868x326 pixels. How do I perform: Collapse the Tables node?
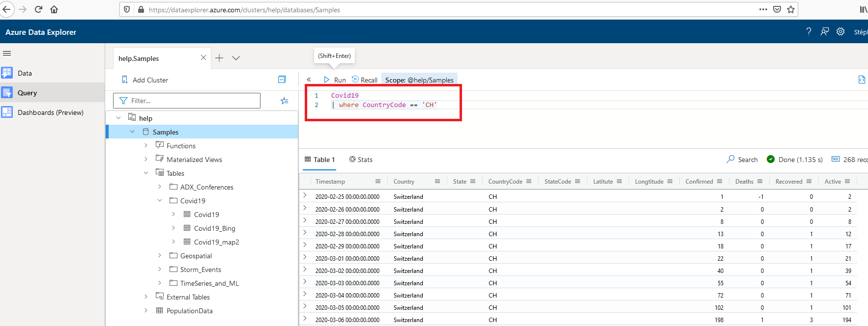[x=146, y=173]
